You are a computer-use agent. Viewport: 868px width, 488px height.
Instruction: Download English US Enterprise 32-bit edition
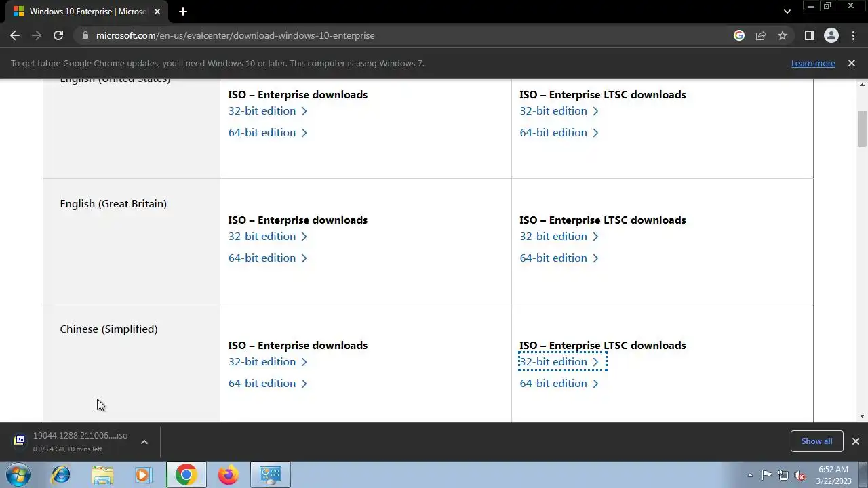pyautogui.click(x=268, y=111)
